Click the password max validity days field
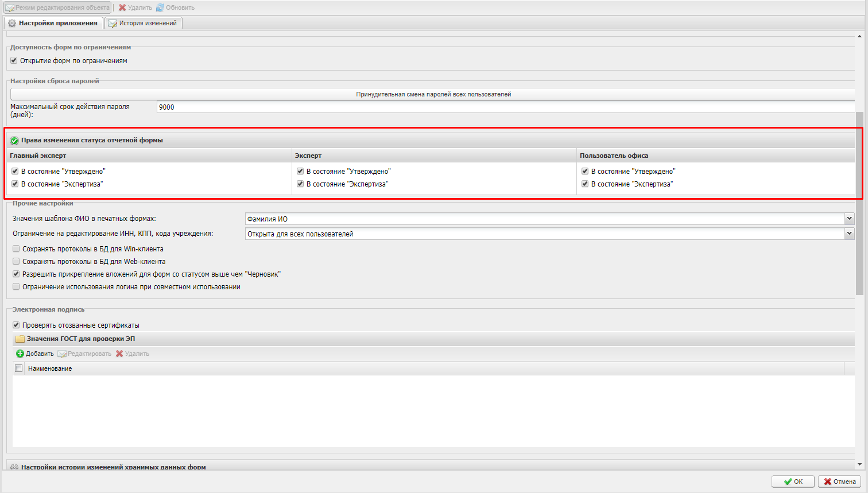 pos(505,107)
